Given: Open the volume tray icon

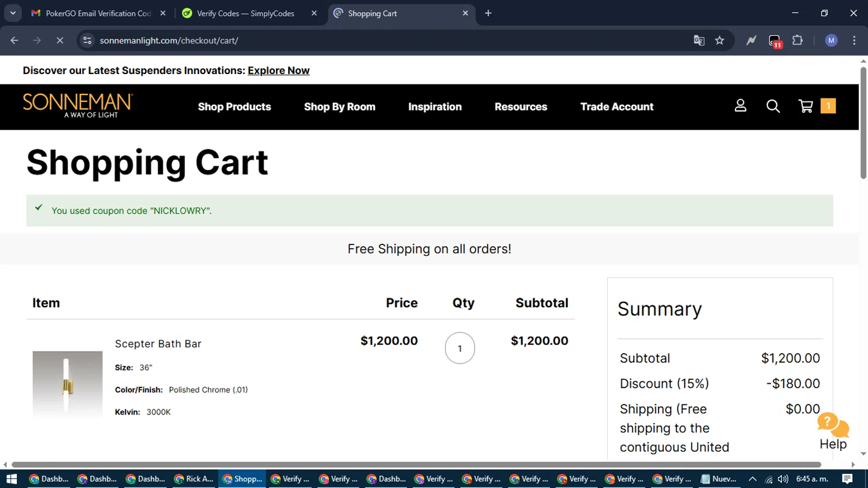Looking at the screenshot, I should 783,479.
